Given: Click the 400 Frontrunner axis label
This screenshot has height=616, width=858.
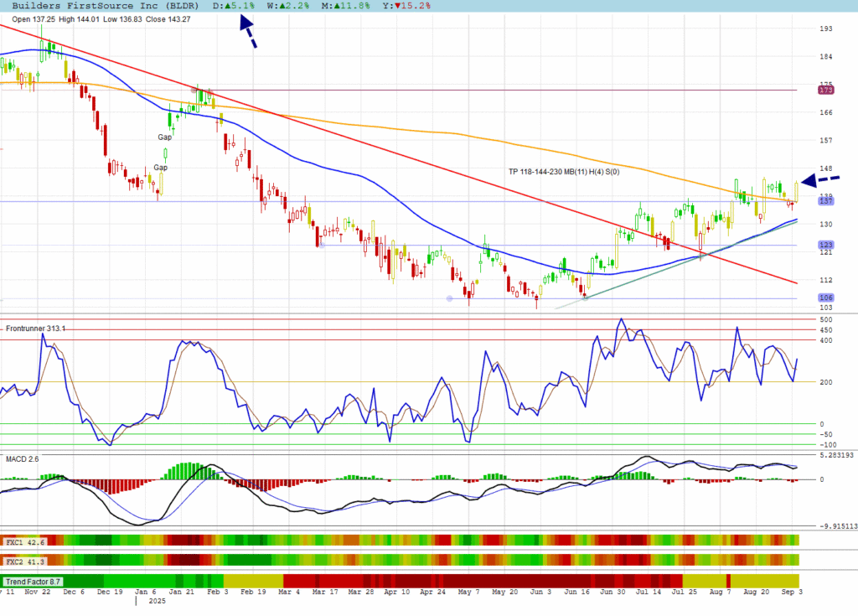Looking at the screenshot, I should tap(825, 340).
